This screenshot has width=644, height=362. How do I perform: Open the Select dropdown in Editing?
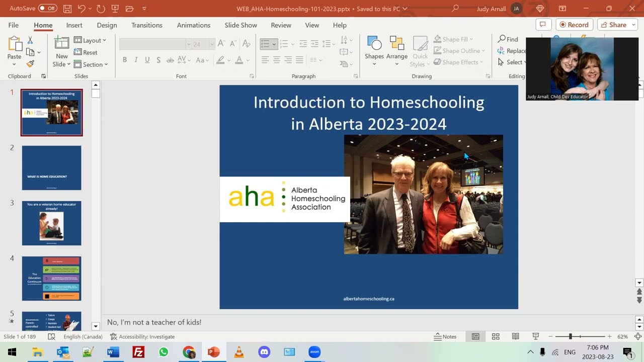512,62
